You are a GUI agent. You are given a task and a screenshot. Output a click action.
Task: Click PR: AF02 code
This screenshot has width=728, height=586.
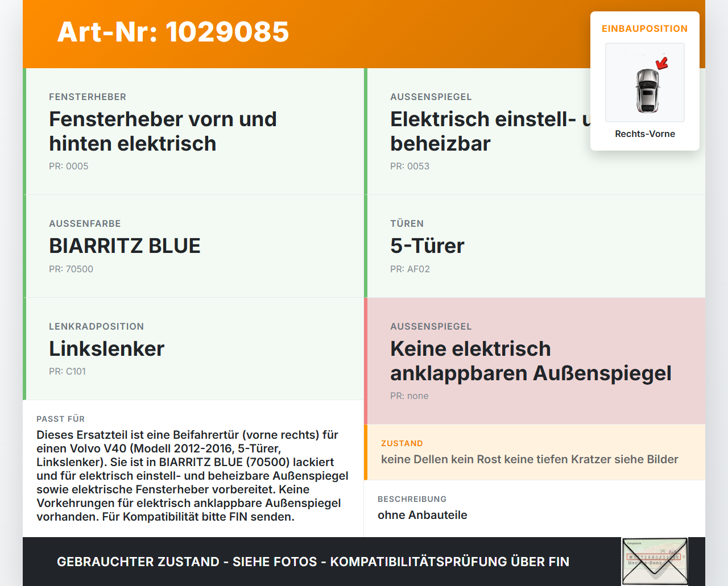(x=410, y=269)
